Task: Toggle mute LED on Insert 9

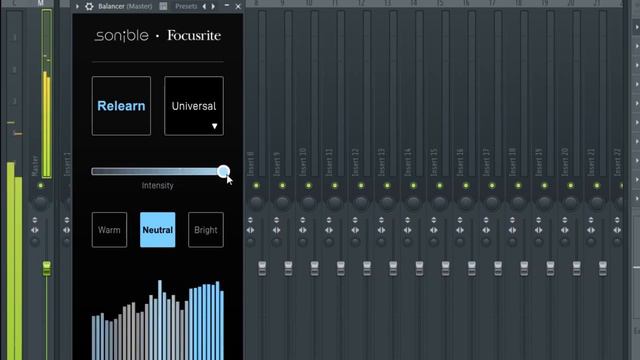Action: point(282,186)
